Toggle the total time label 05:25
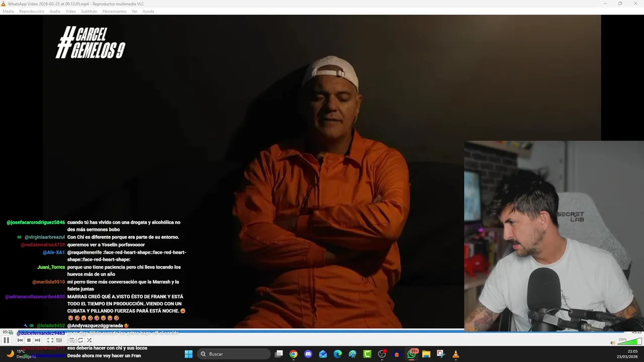The width and height of the screenshot is (644, 362). (x=636, y=332)
